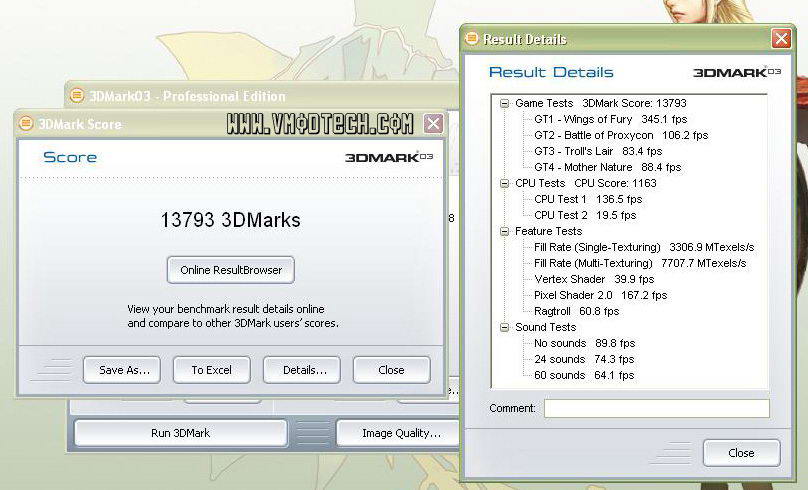808x490 pixels.
Task: Select Fill Rate (Single-Texturing) row
Action: 644,247
